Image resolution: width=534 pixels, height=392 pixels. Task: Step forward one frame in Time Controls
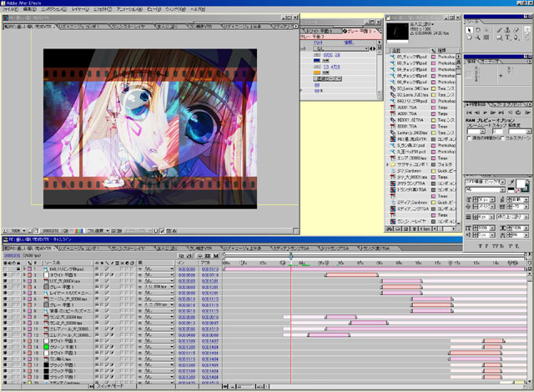point(493,113)
